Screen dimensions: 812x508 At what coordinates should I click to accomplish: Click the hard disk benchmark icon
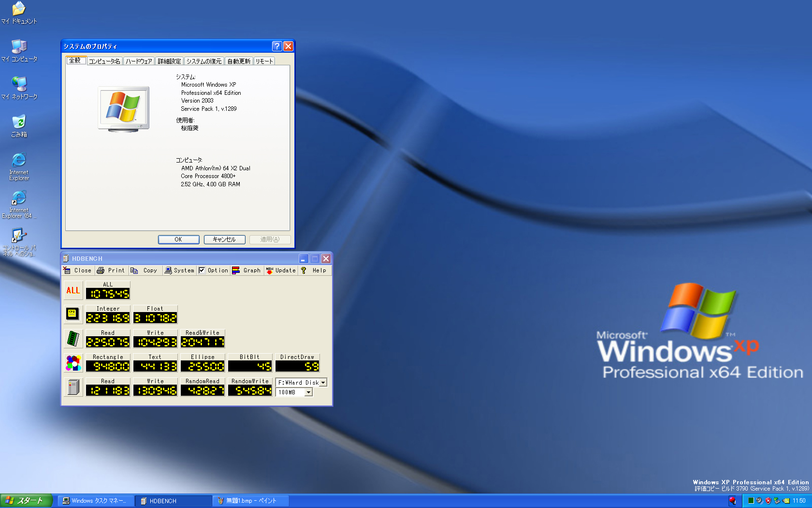coord(73,387)
